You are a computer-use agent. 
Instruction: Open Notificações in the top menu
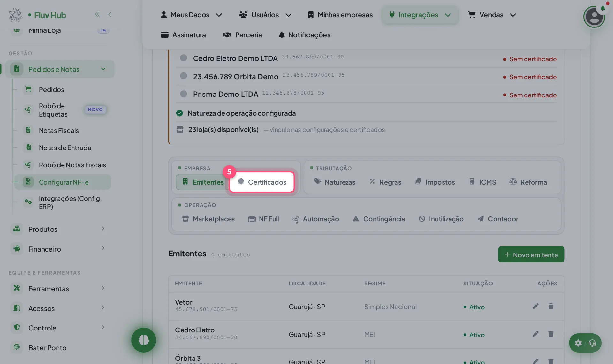[304, 35]
